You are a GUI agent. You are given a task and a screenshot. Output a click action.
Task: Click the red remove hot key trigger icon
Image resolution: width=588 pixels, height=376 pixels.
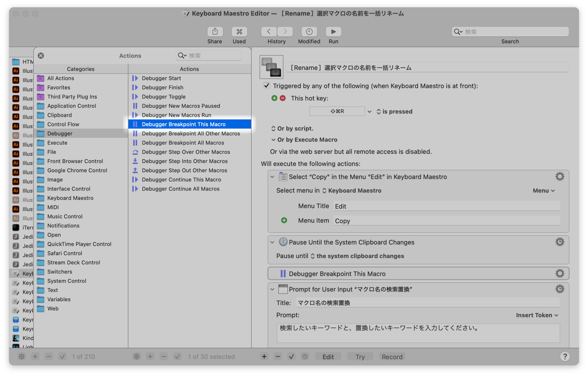click(283, 98)
